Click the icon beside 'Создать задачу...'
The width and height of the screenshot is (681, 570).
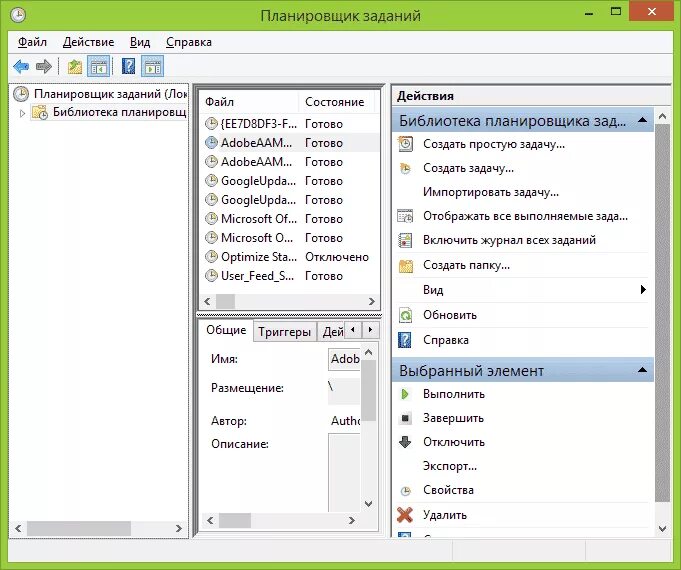pos(405,168)
